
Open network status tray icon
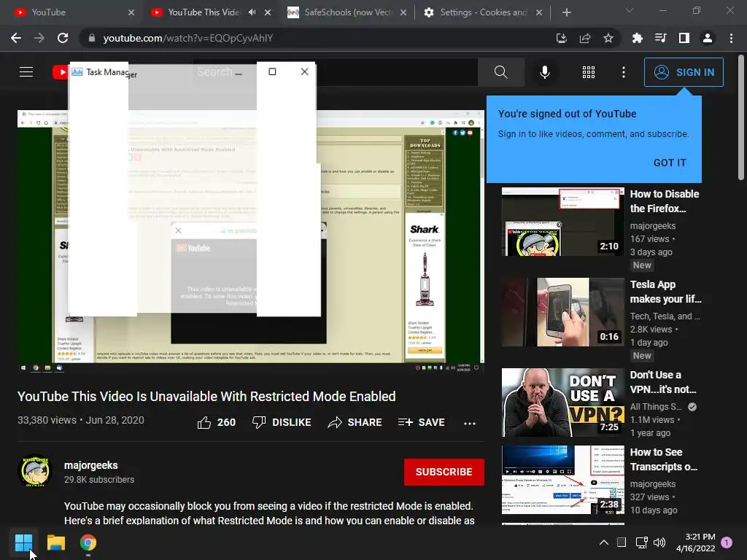[x=641, y=542]
